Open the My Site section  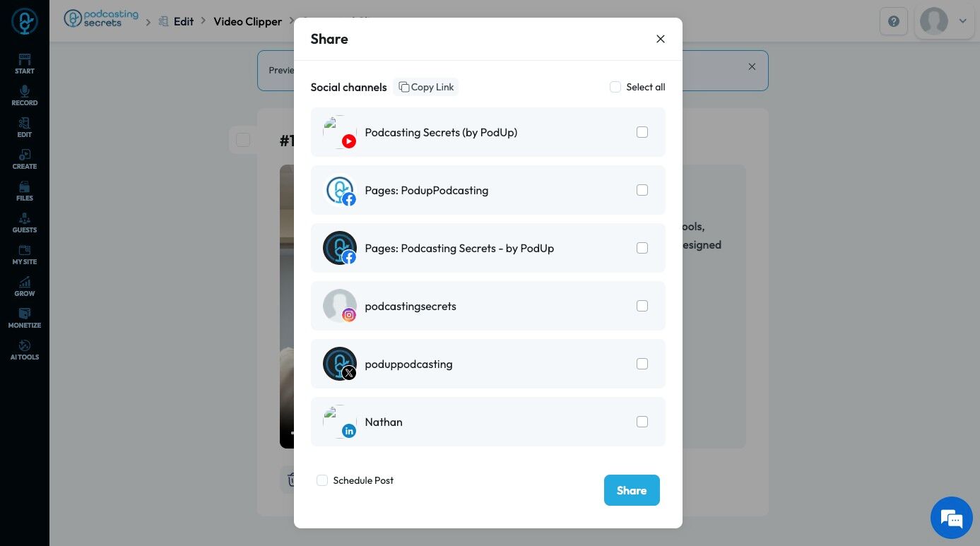(24, 254)
